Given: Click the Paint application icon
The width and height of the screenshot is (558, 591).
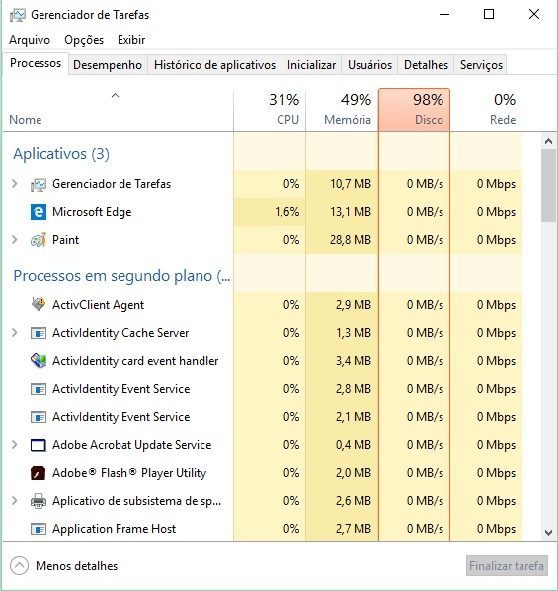Looking at the screenshot, I should (38, 240).
